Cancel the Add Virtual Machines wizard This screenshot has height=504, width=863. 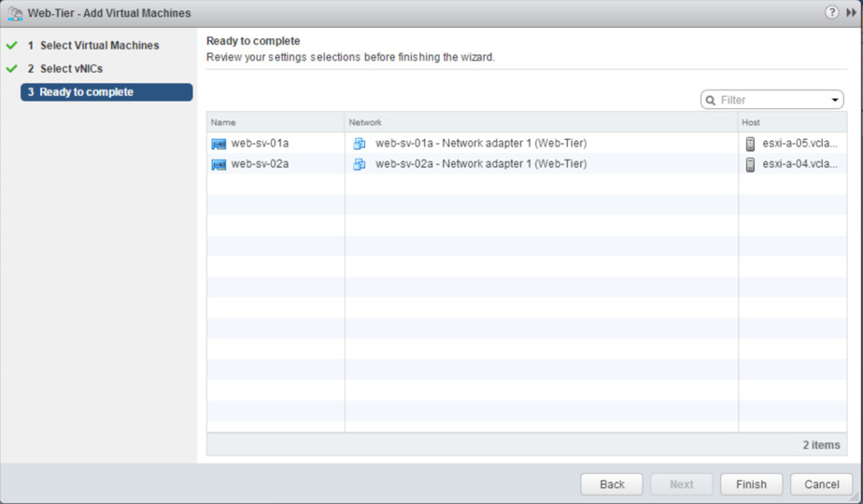click(821, 484)
